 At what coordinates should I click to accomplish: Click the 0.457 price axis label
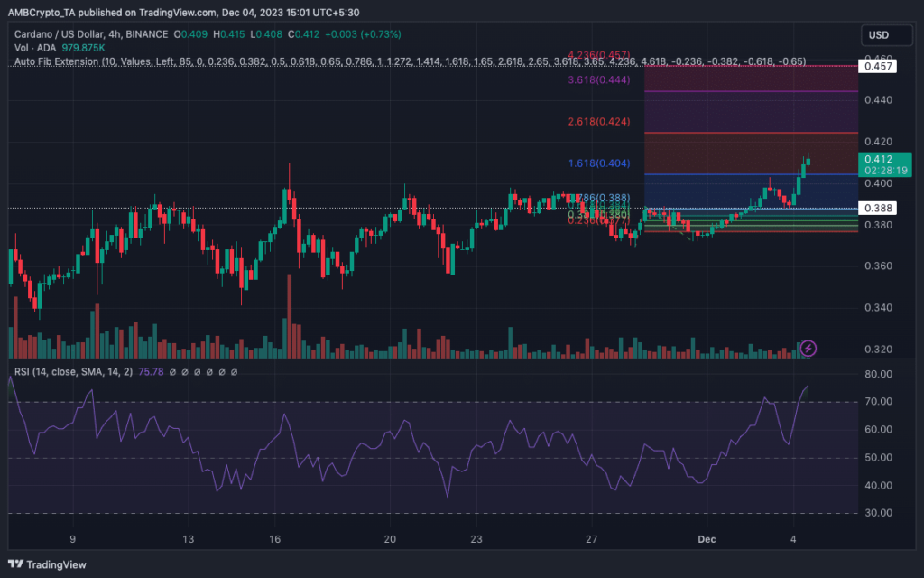877,66
